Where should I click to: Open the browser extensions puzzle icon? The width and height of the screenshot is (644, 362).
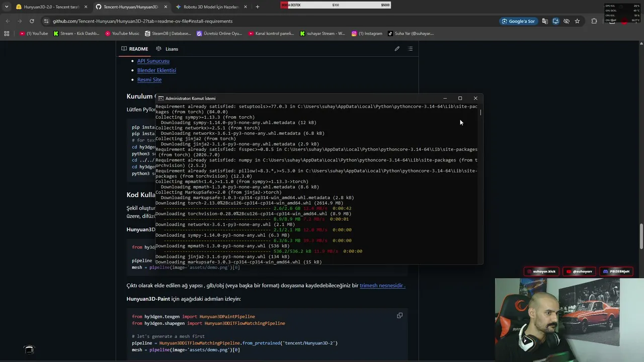(x=594, y=21)
